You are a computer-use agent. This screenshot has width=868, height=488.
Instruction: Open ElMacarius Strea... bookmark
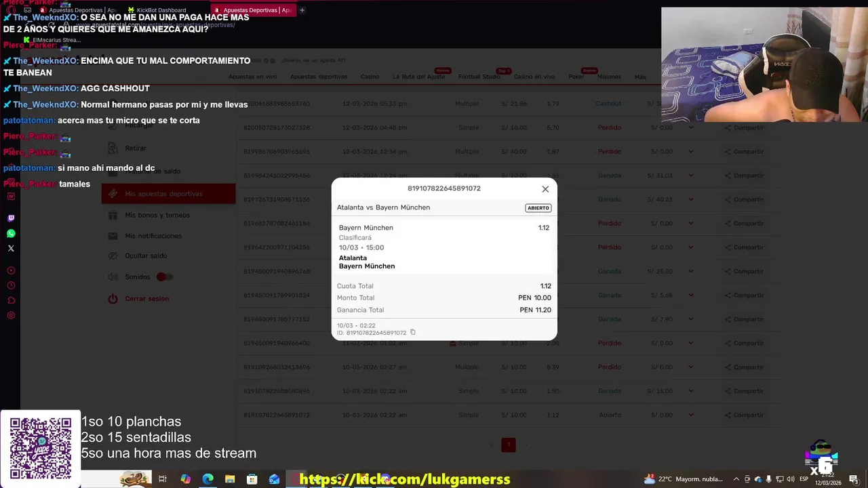tap(52, 40)
